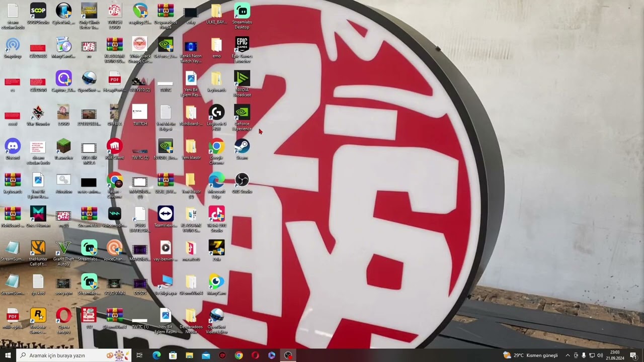Click the taskbar search box
The image size is (644, 362).
click(73, 355)
